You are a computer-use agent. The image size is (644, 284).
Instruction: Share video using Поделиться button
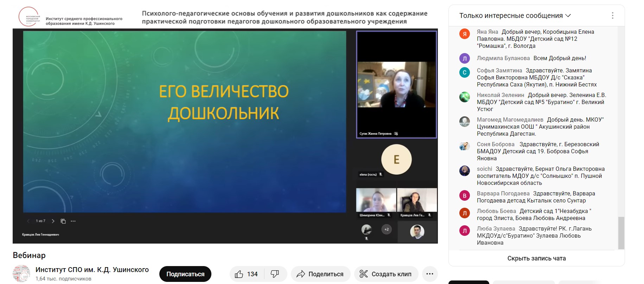click(x=320, y=274)
